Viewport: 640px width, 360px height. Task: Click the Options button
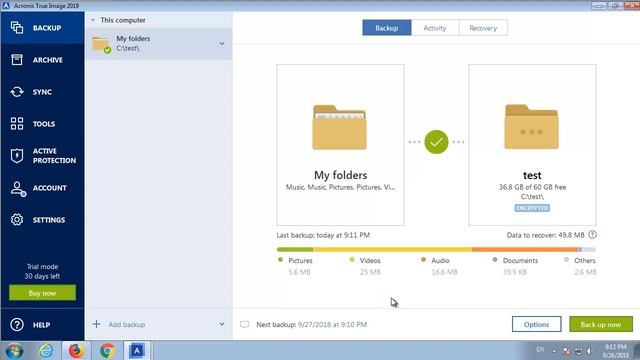pyautogui.click(x=536, y=324)
